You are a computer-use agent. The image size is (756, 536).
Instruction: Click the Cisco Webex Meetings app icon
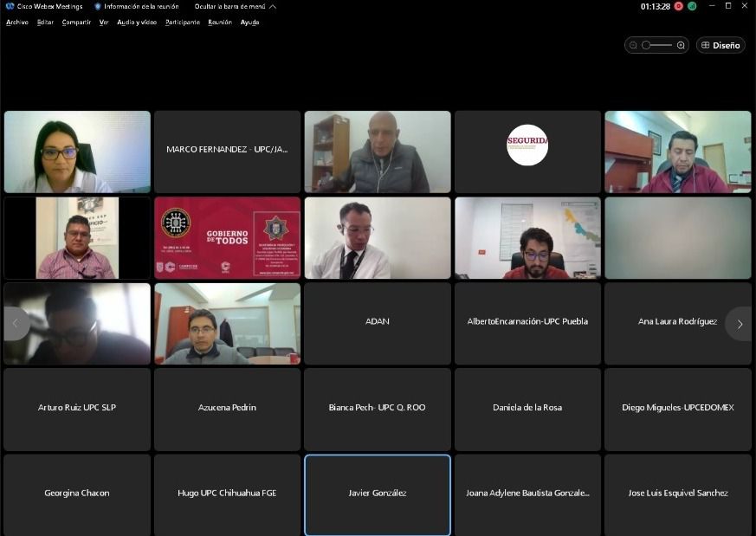[x=10, y=6]
